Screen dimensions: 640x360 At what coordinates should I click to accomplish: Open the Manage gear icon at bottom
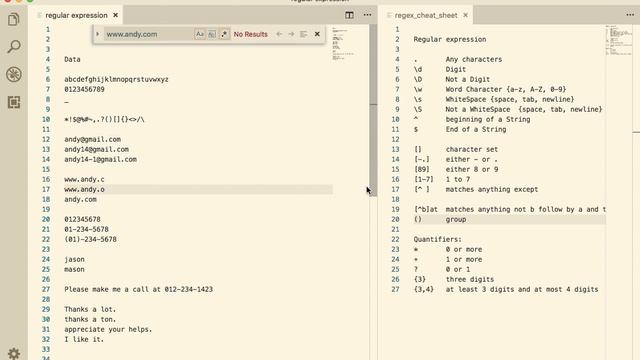tap(13, 353)
